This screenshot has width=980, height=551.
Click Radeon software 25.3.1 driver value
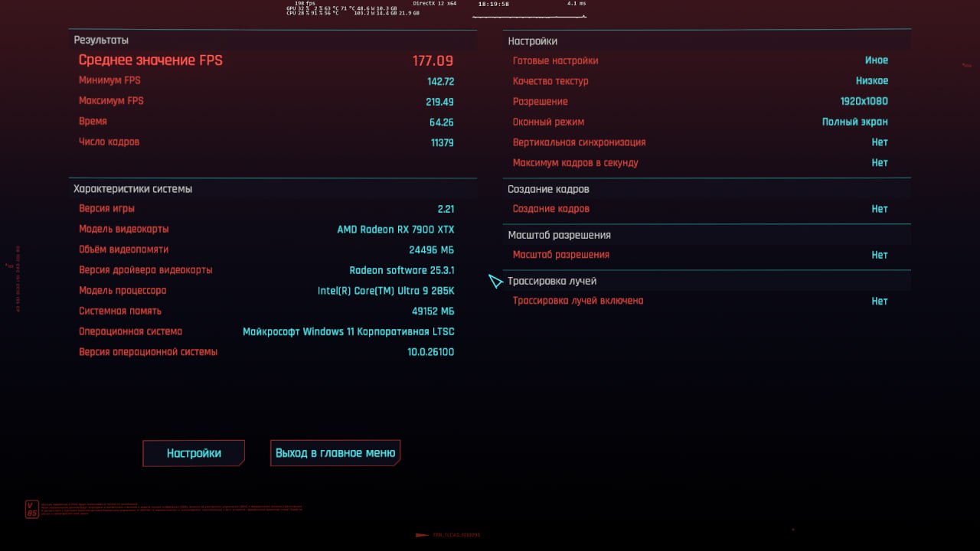click(x=402, y=270)
